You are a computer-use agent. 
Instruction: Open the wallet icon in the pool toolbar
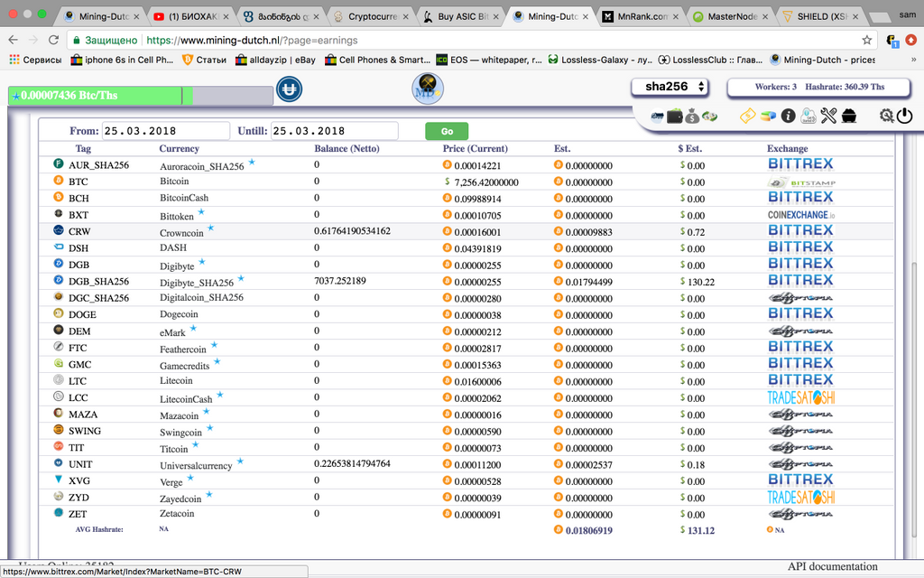pyautogui.click(x=675, y=117)
